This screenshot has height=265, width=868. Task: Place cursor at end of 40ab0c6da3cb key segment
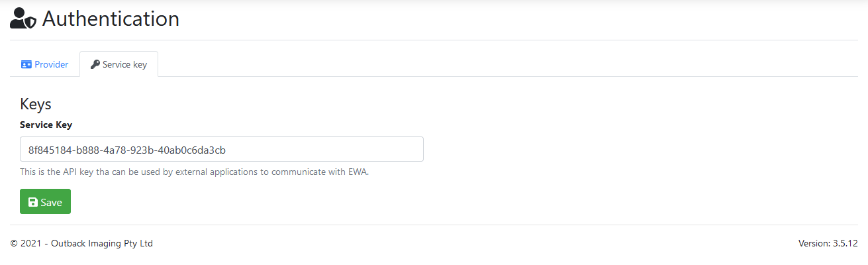(x=236, y=149)
